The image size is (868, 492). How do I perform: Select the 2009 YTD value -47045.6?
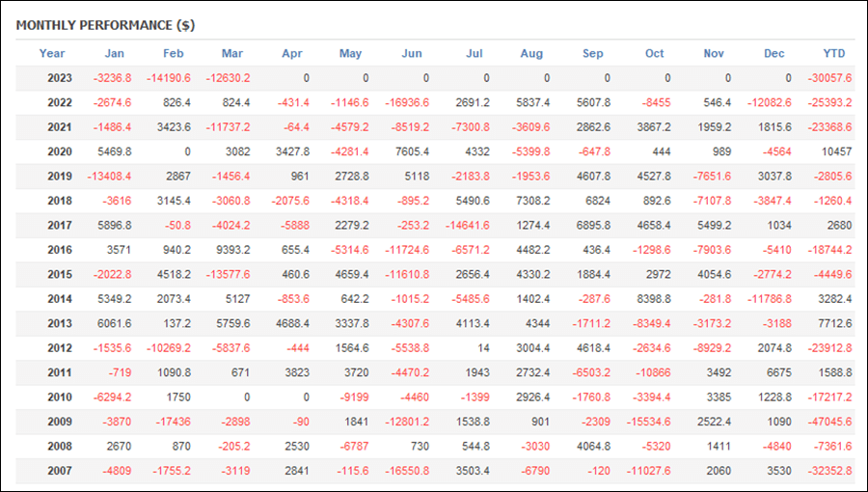click(829, 422)
